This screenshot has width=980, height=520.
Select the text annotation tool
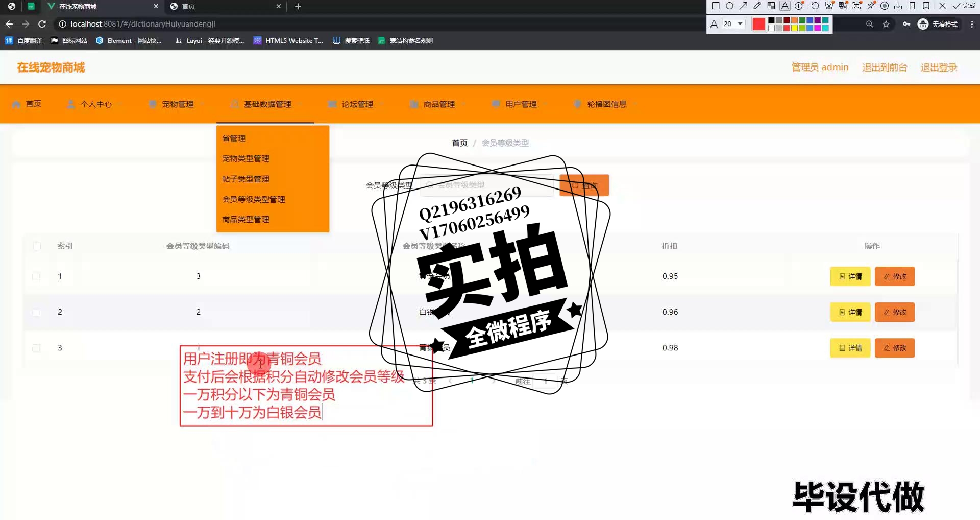tap(785, 6)
